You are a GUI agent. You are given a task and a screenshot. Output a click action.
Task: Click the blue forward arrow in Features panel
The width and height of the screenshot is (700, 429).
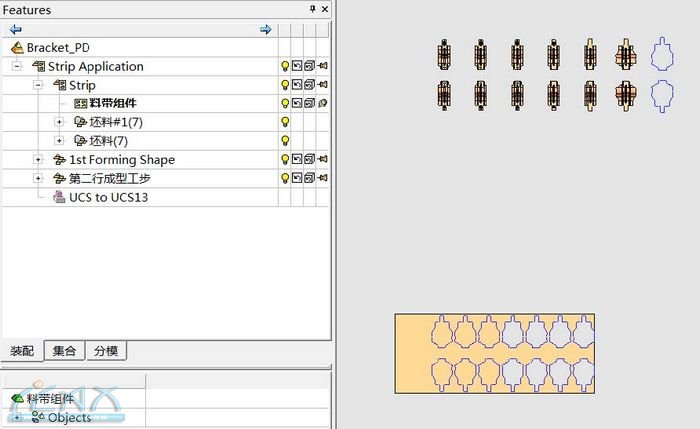265,30
